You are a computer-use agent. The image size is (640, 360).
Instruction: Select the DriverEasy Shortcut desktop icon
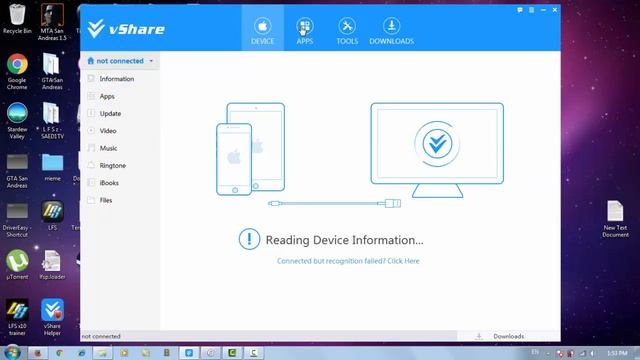click(x=17, y=220)
